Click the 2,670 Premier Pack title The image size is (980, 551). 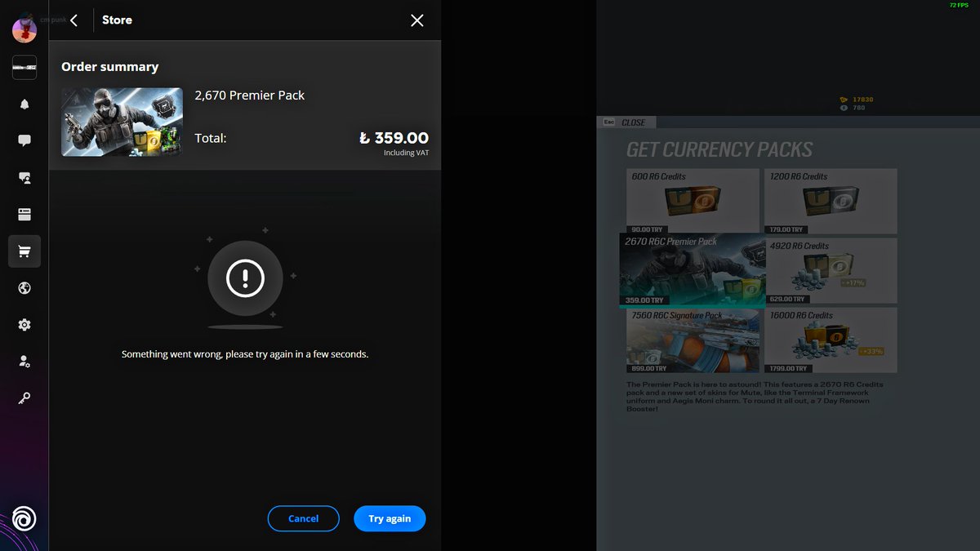pyautogui.click(x=249, y=96)
